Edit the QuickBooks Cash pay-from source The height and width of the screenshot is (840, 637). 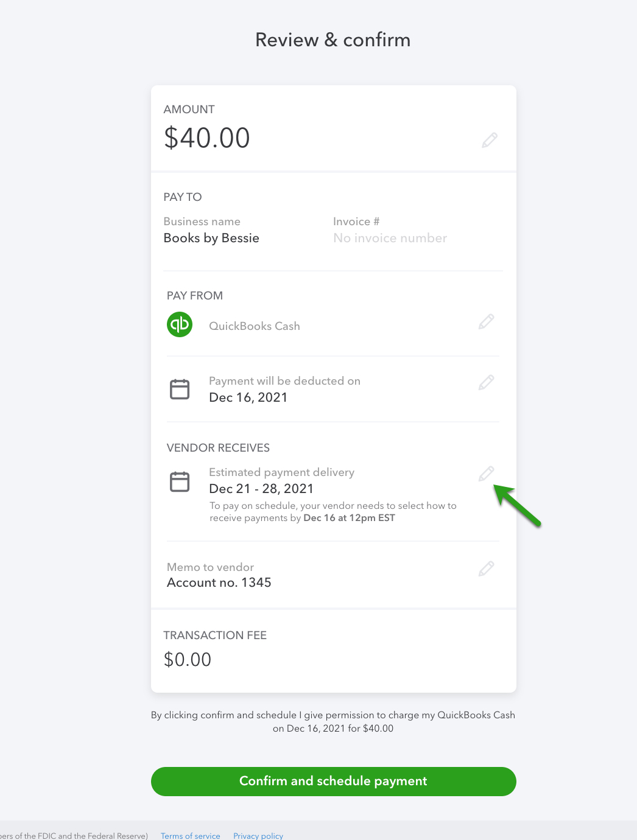click(486, 321)
